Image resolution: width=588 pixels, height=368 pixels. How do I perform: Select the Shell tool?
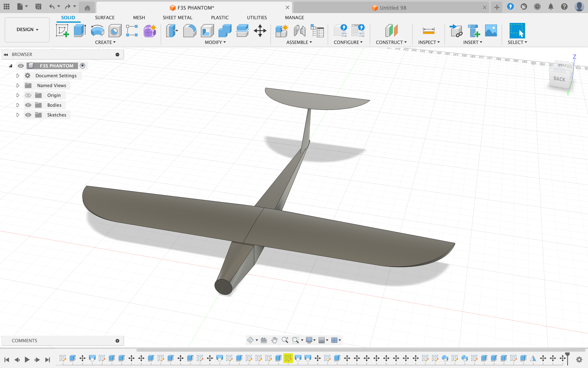(x=207, y=31)
